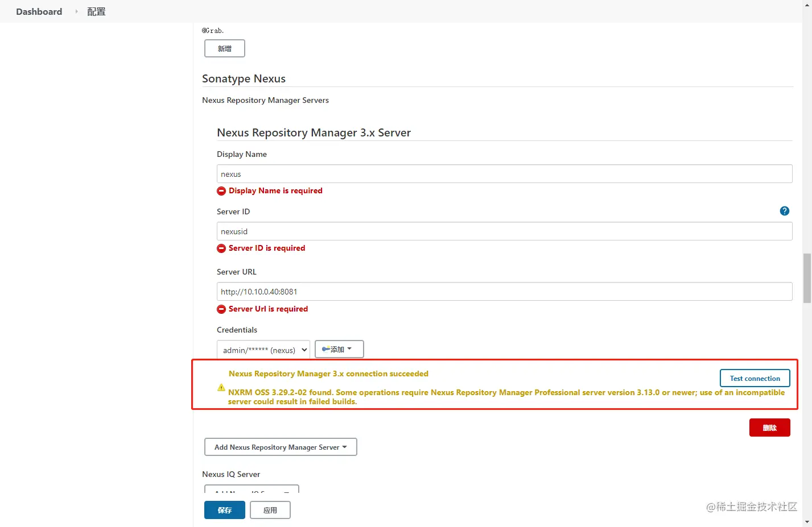The height and width of the screenshot is (527, 812).
Task: Click 'Nexus Repository Manager 3.x Server' heading
Action: click(314, 132)
